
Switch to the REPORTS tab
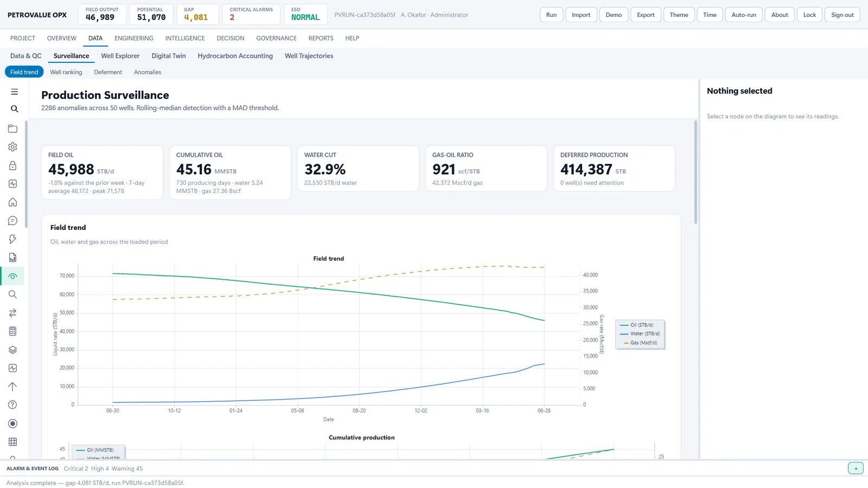point(321,38)
